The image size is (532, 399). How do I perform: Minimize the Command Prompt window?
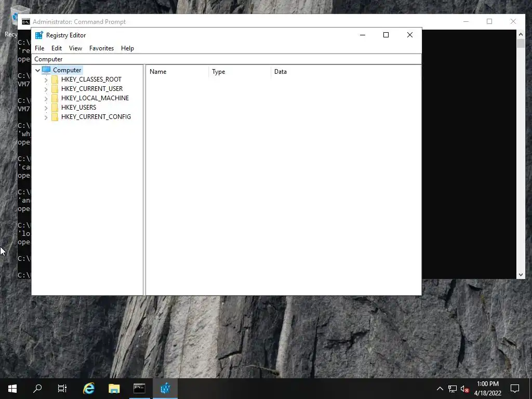click(x=466, y=21)
